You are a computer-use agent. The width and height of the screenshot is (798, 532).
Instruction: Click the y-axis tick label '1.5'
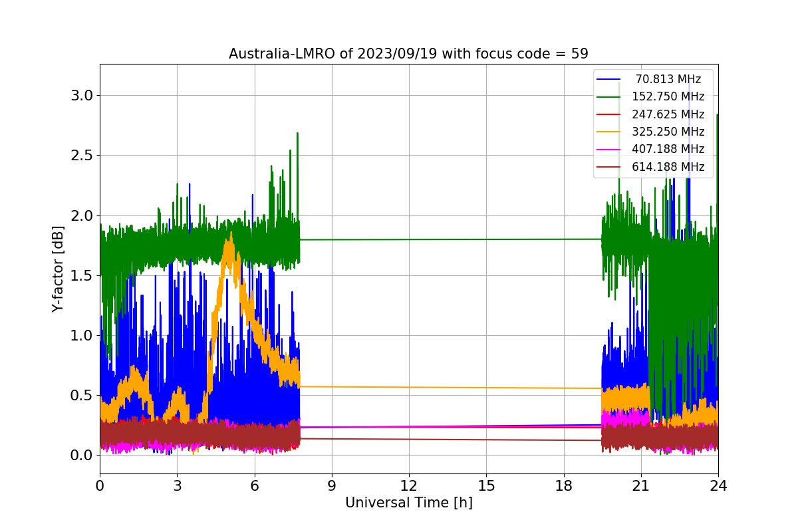tap(82, 275)
